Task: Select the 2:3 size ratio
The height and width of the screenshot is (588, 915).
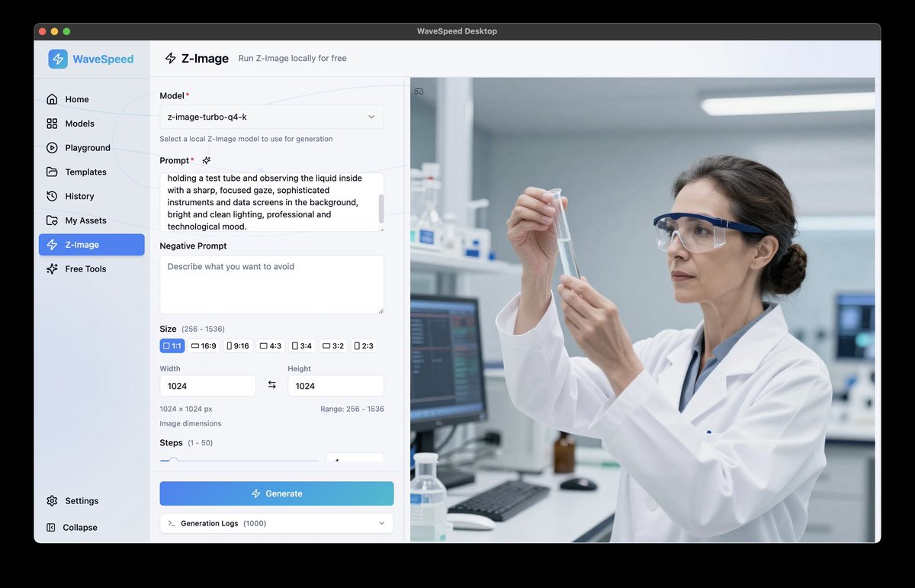Action: point(364,345)
